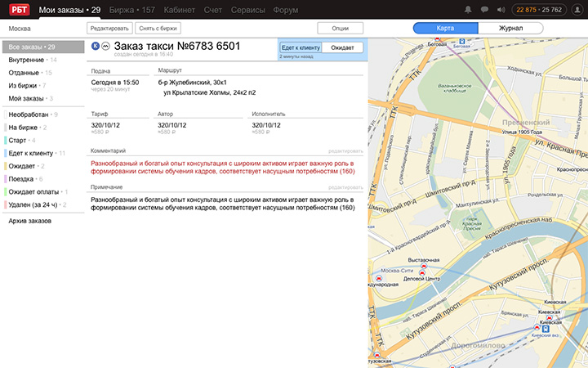
Task: Set status to Едет к клиенту
Action: [301, 47]
